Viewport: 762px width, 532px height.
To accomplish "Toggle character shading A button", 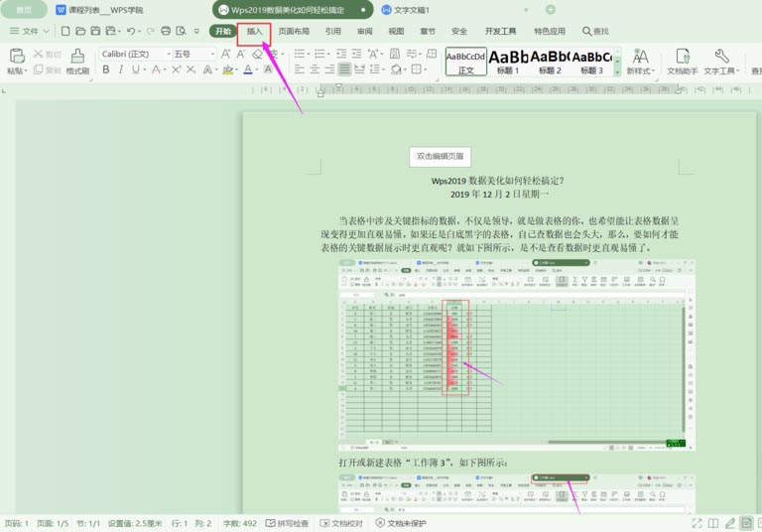I will [x=268, y=69].
